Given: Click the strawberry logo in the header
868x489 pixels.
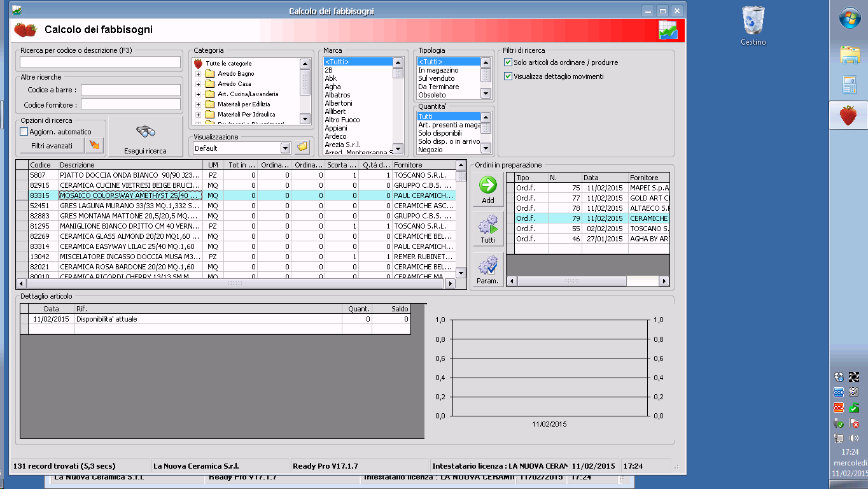Looking at the screenshot, I should click(x=25, y=29).
